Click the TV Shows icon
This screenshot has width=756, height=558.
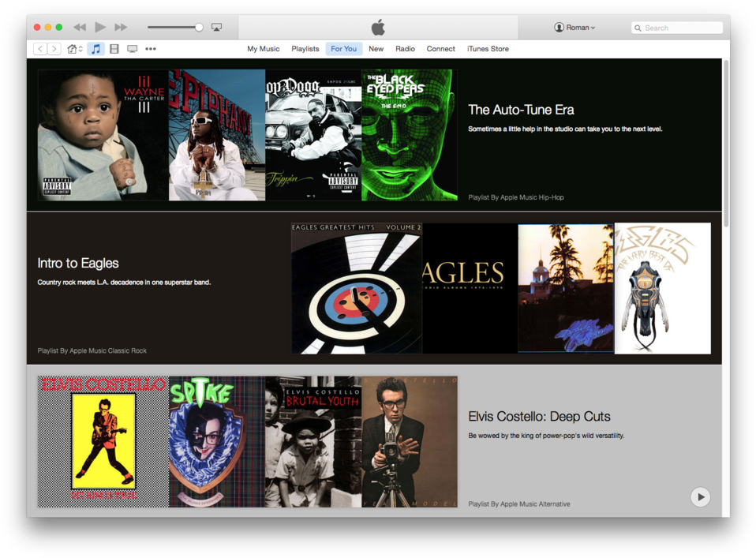pyautogui.click(x=132, y=48)
